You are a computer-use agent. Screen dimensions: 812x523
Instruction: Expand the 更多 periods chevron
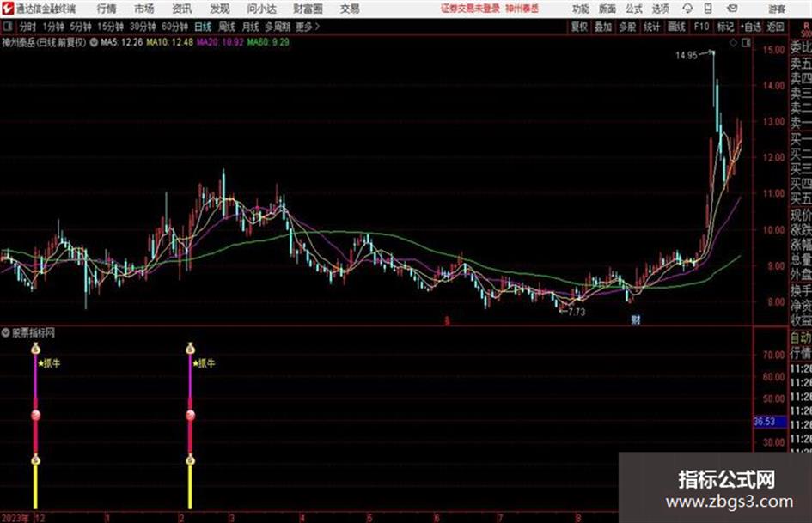(x=308, y=27)
